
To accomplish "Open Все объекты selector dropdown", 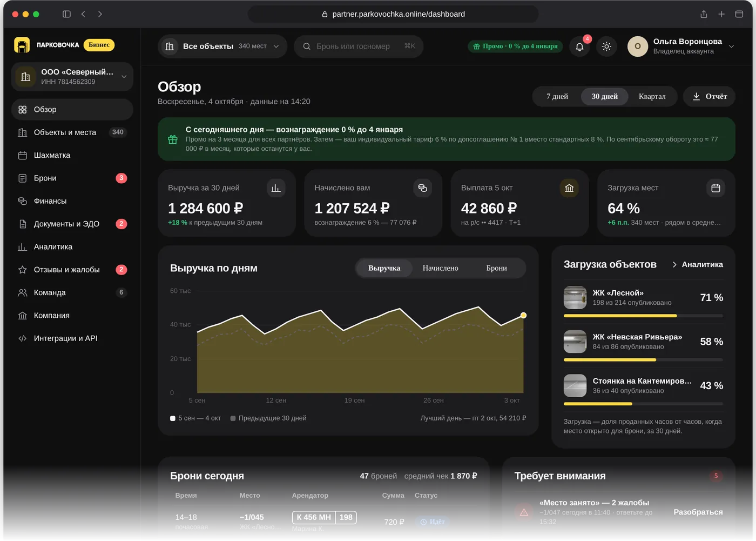I will coord(222,46).
